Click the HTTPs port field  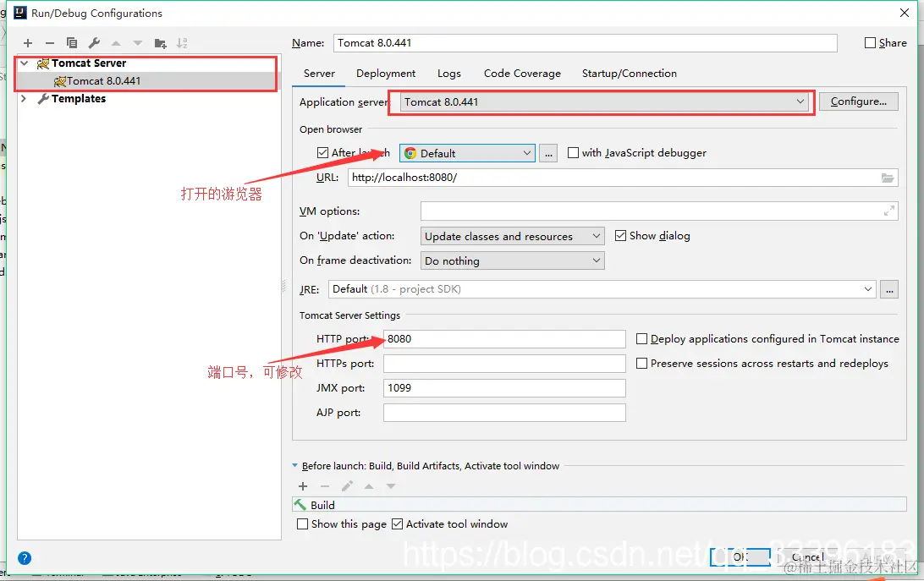pyautogui.click(x=504, y=364)
